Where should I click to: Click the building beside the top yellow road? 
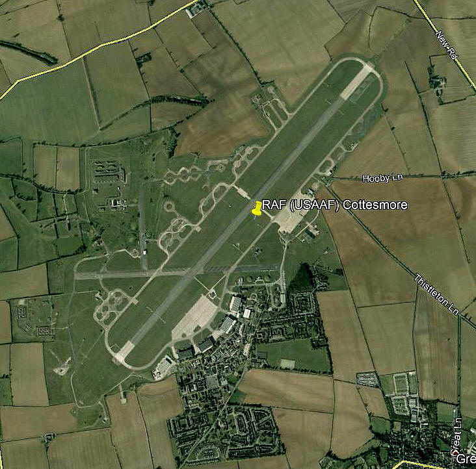coord(194,11)
